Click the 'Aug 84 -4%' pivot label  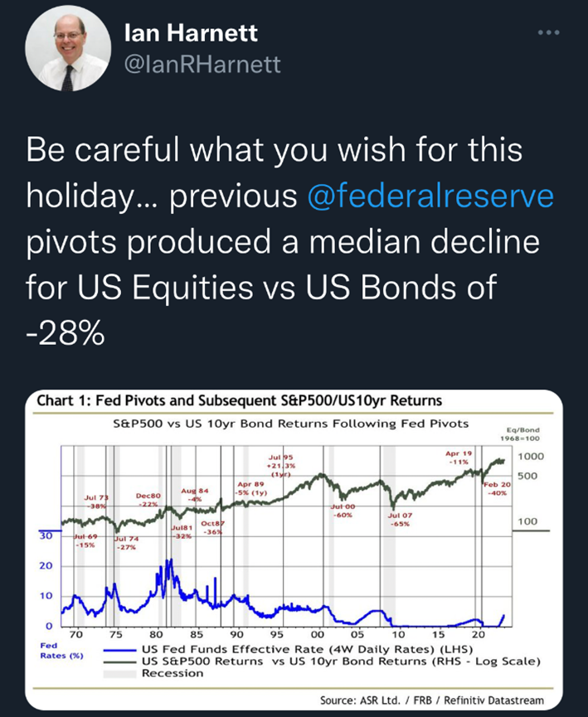click(x=195, y=495)
